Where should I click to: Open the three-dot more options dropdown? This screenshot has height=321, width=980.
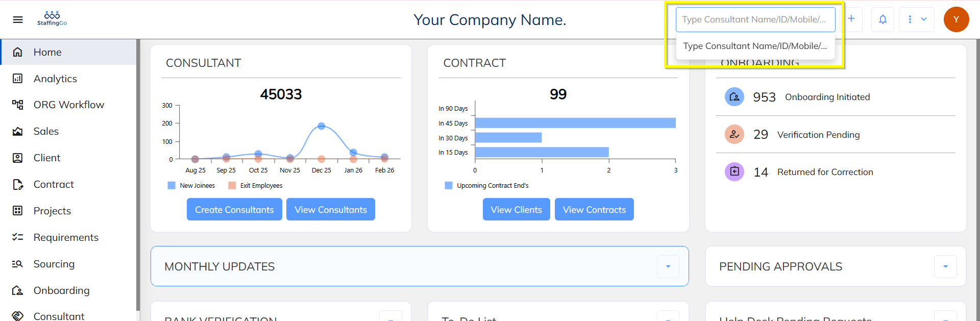coord(916,19)
